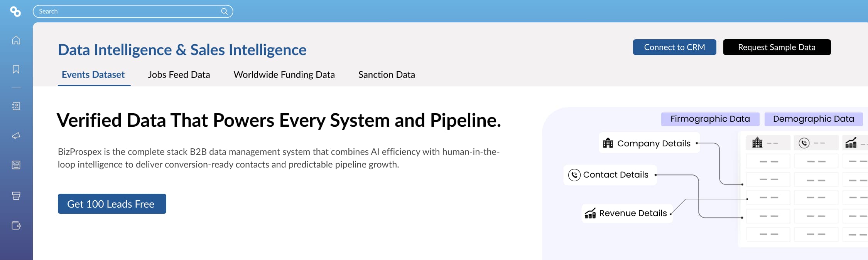
Task: Click the magnifier icon in the search bar
Action: (225, 11)
